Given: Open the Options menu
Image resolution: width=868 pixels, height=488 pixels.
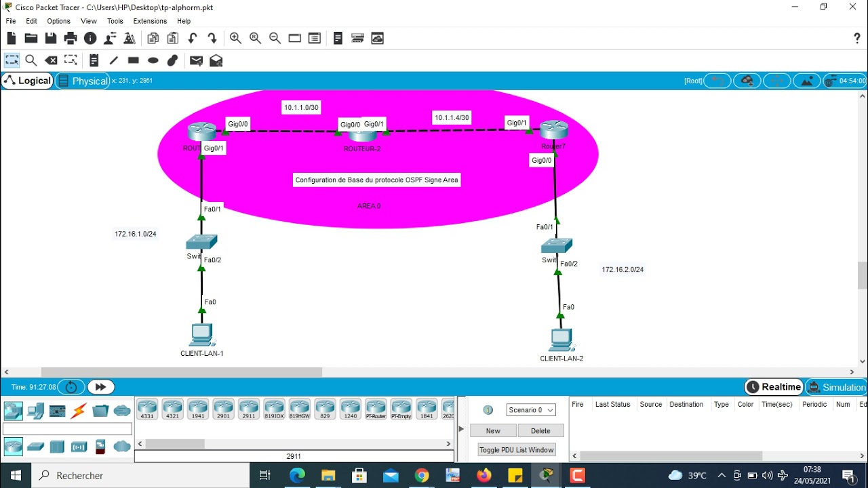Looking at the screenshot, I should pyautogui.click(x=58, y=21).
